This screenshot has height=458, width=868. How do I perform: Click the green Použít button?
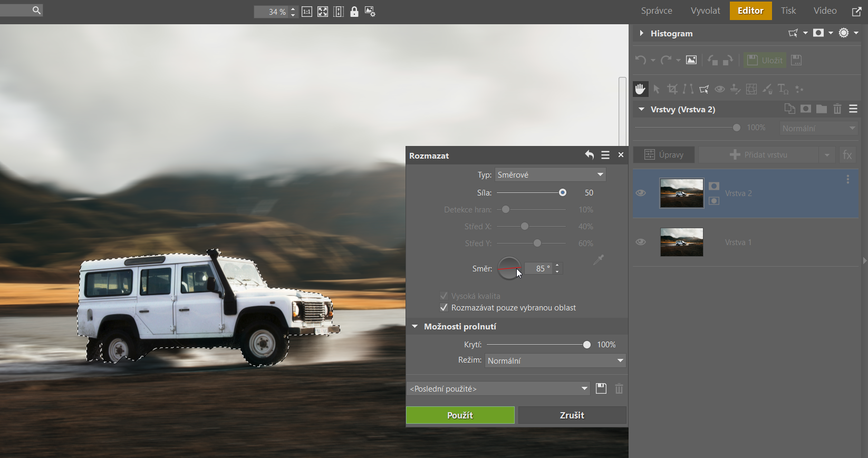click(x=460, y=415)
